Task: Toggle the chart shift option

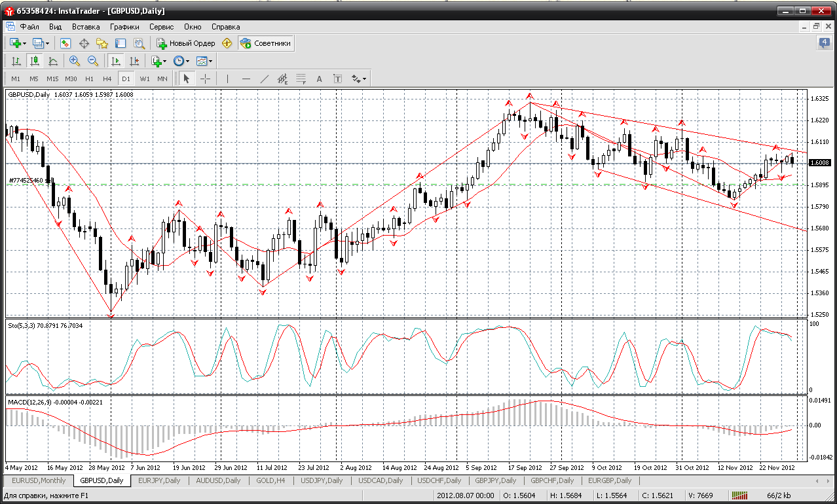Action: [134, 61]
